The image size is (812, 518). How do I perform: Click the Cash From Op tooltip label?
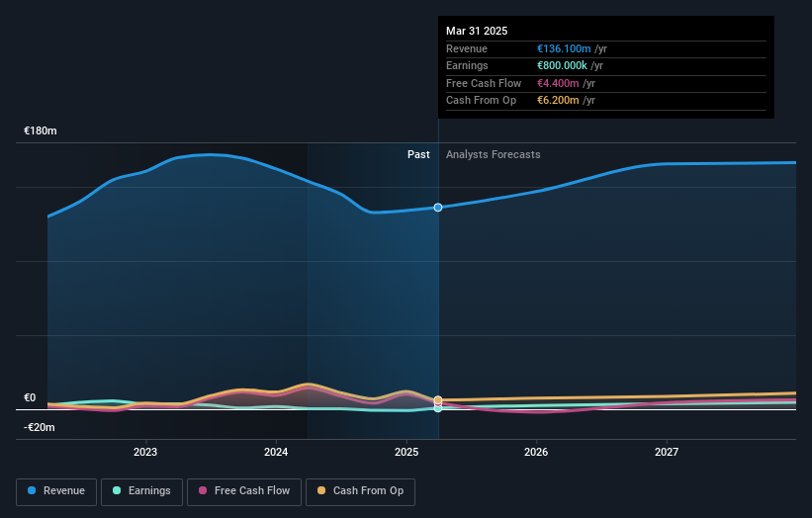click(x=481, y=101)
